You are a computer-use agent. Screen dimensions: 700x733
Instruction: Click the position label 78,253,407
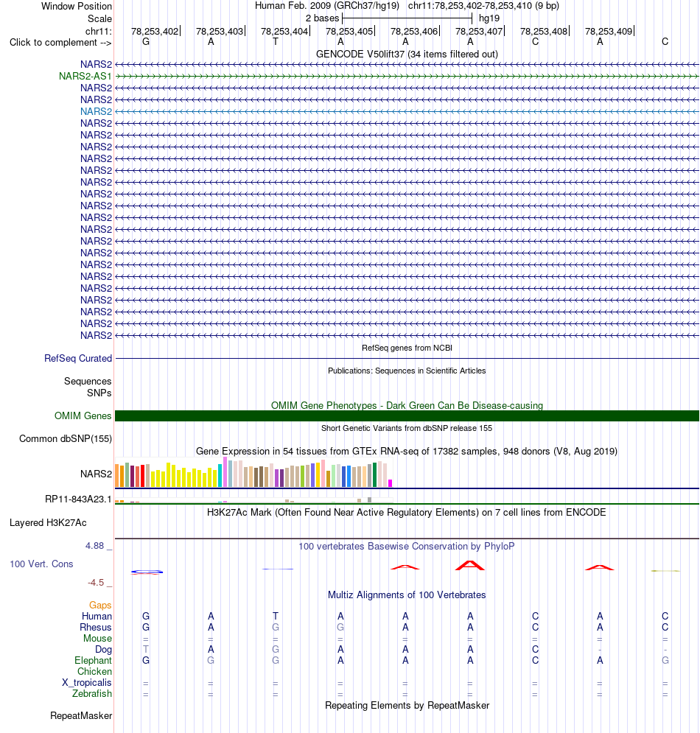coord(479,32)
